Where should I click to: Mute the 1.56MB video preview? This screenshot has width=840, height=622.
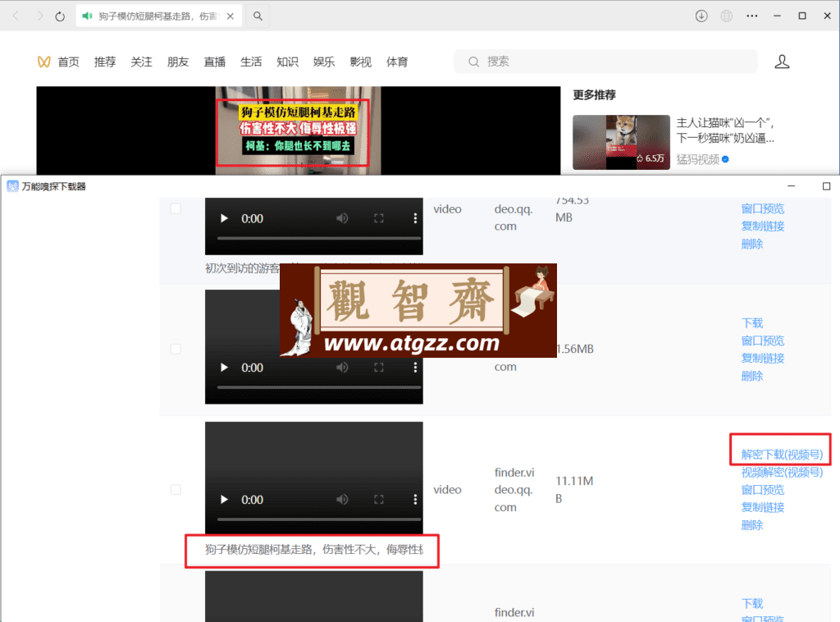pos(342,368)
